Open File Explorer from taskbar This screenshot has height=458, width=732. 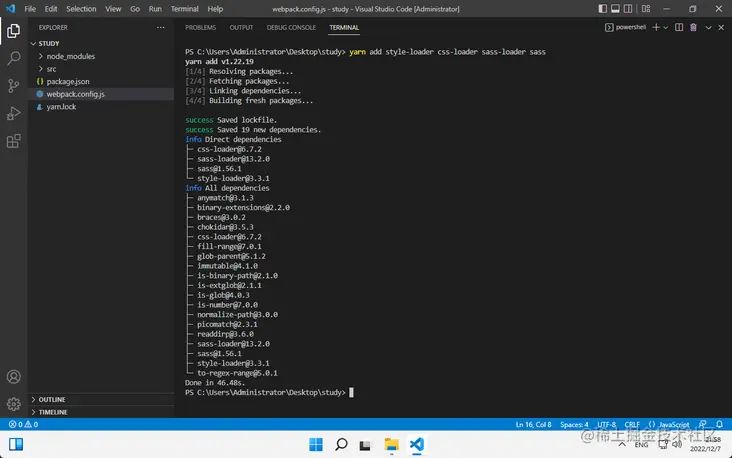pos(392,444)
